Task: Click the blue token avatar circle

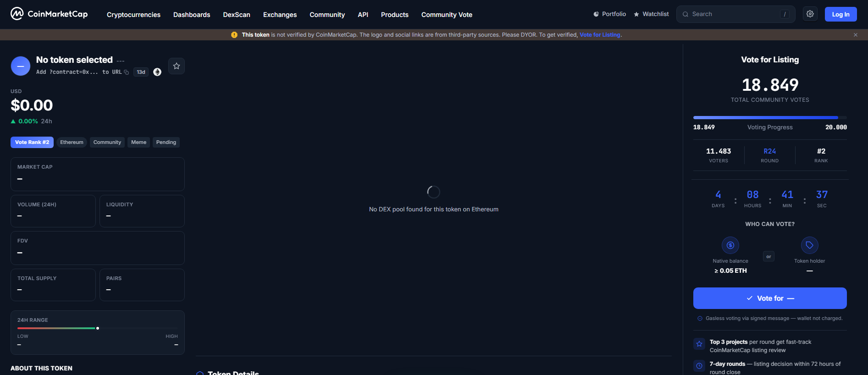Action: click(x=21, y=66)
